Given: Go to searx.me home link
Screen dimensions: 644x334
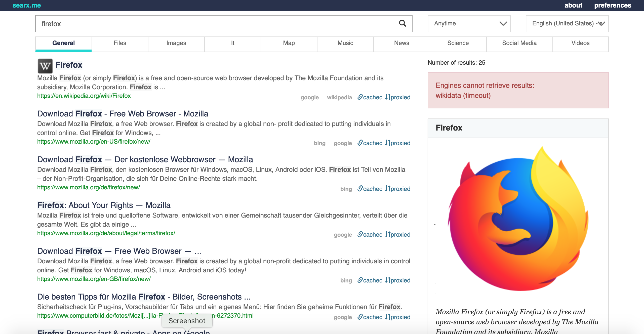Looking at the screenshot, I should point(27,5).
